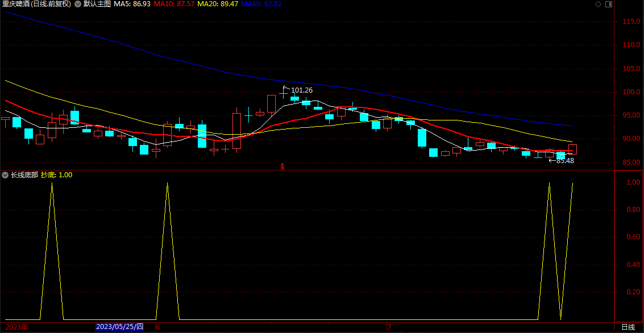Click month 6 marker on time axis
Viewport: 644px width, 333px height.
point(157,327)
